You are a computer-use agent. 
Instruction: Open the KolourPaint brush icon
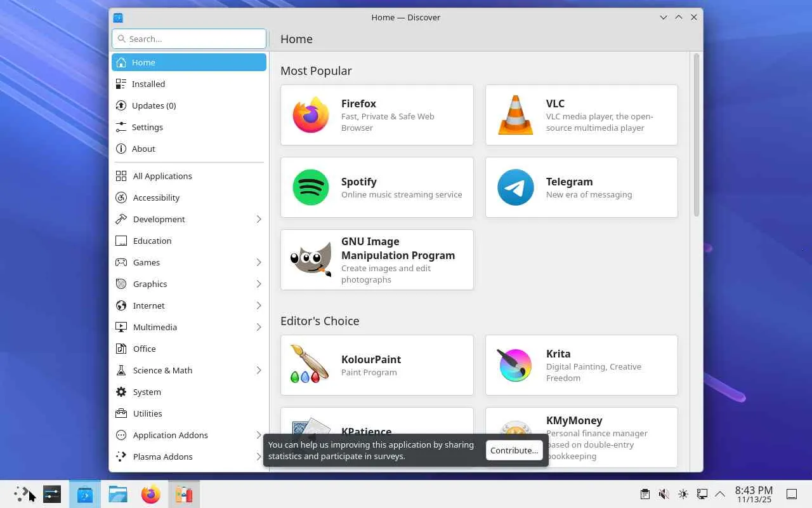pyautogui.click(x=309, y=364)
